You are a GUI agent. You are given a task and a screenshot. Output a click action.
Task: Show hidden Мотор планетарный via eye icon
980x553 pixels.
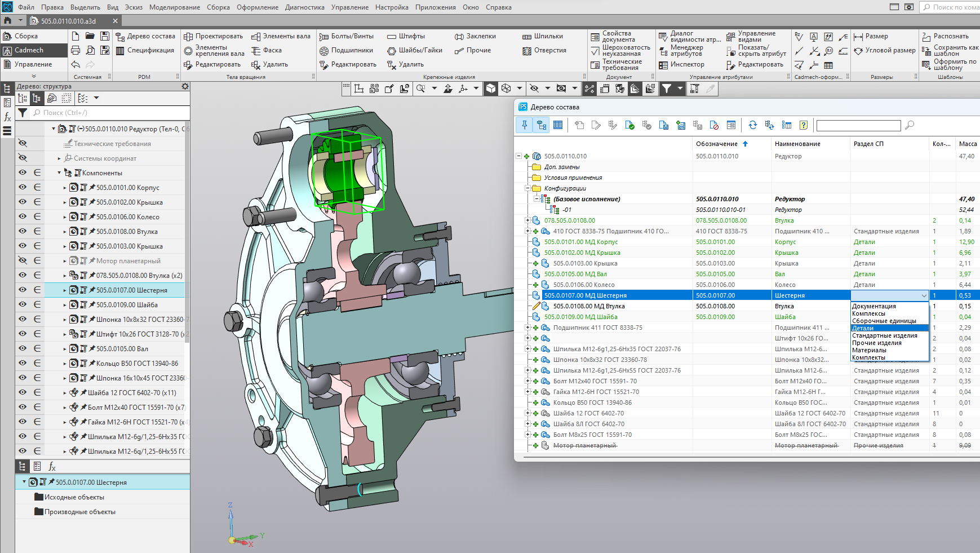click(x=23, y=260)
